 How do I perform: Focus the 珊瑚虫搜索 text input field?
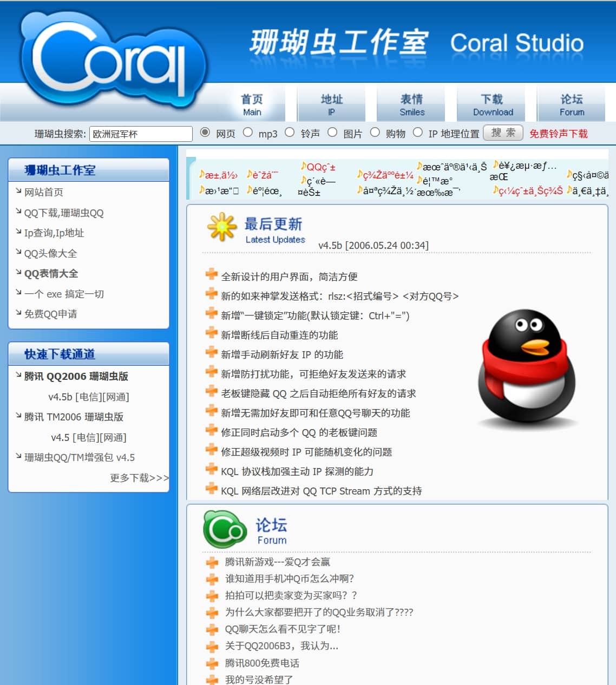pos(141,134)
